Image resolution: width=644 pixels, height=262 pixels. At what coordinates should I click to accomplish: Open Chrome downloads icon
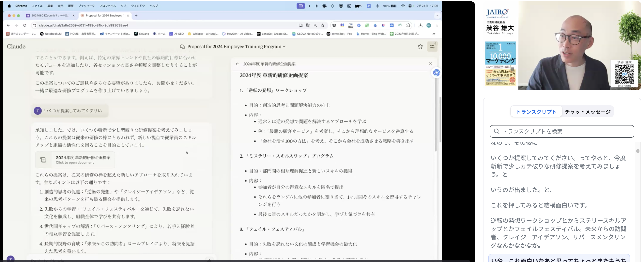[x=420, y=25]
